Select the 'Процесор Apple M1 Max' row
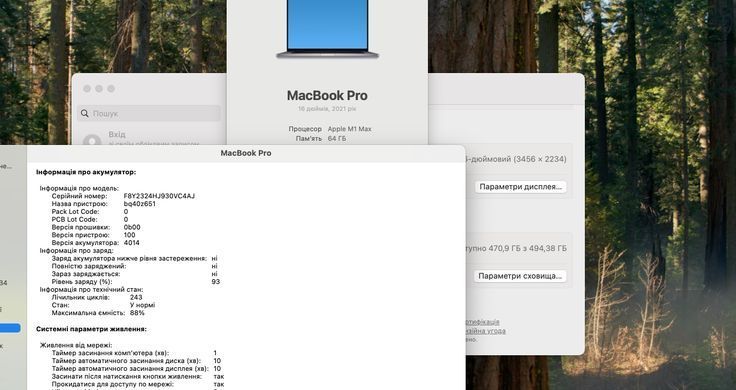The height and width of the screenshot is (390, 736). click(330, 129)
